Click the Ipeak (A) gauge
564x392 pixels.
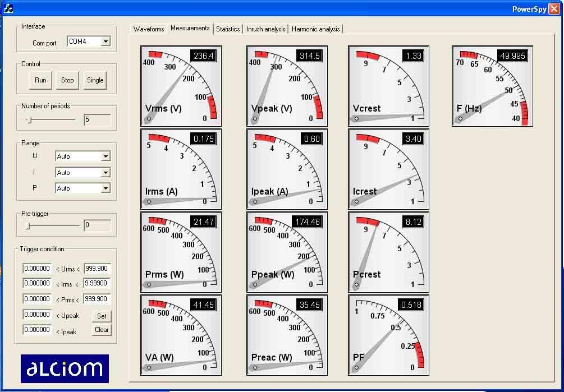click(x=287, y=169)
